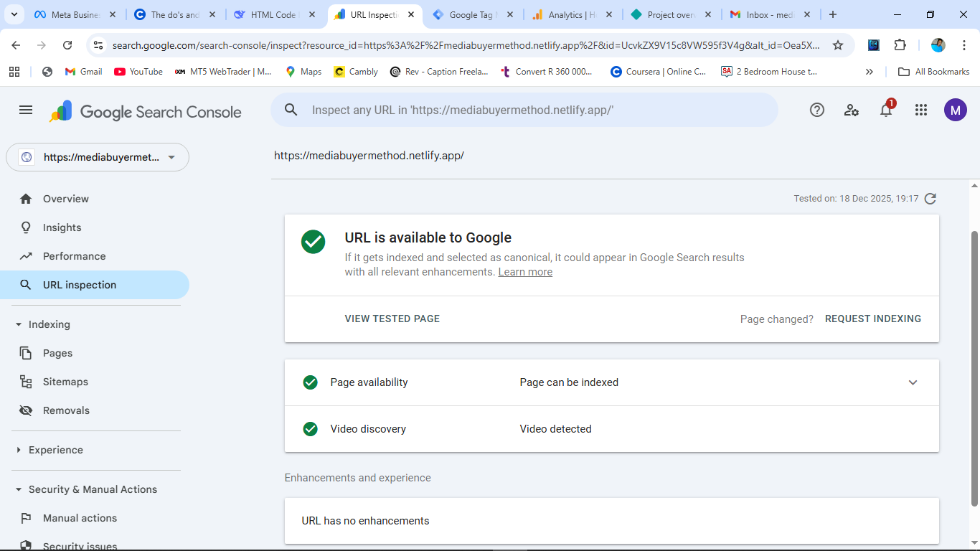Open the Rev Caption Freelancer bookmark
The image size is (980, 551).
[438, 72]
